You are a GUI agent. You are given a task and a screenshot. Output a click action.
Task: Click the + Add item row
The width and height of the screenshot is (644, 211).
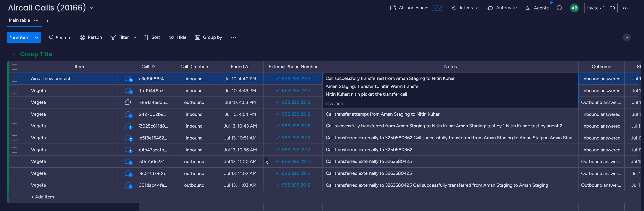42,197
